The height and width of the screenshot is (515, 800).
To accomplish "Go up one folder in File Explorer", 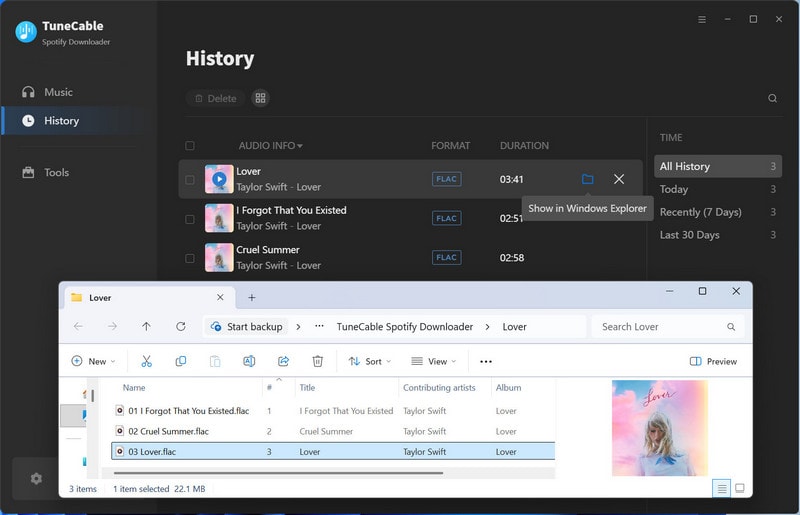I will [146, 327].
